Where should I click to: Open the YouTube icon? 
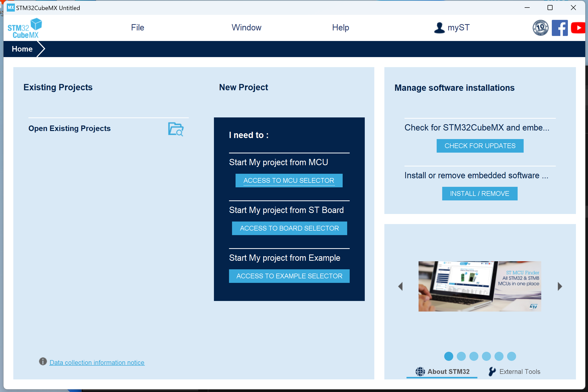coord(578,28)
